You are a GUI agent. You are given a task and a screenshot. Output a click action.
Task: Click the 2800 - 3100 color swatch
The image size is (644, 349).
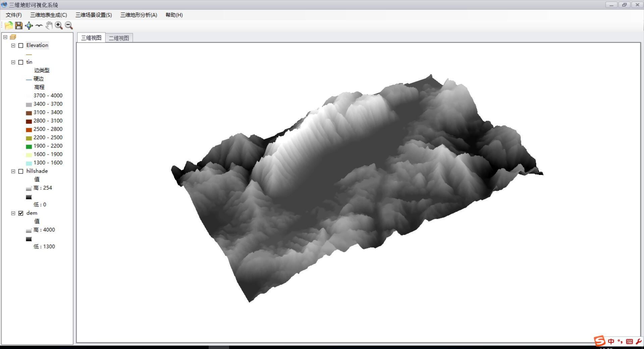29,121
